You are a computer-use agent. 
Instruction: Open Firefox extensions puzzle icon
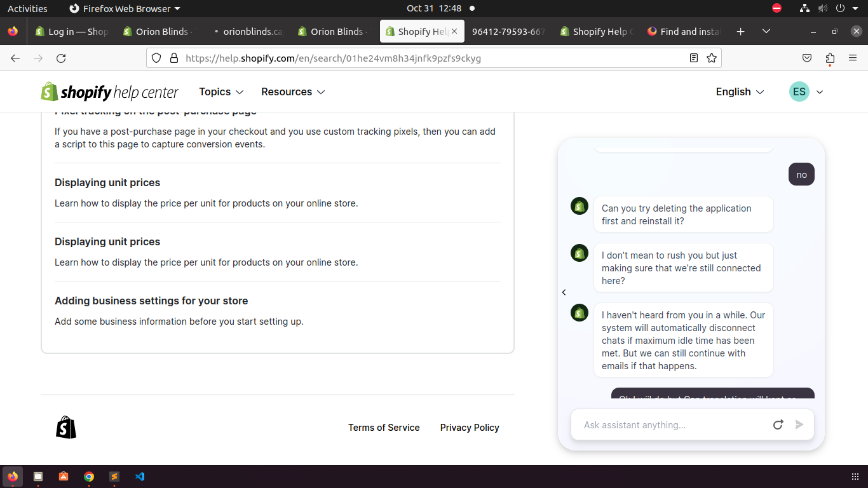click(830, 58)
